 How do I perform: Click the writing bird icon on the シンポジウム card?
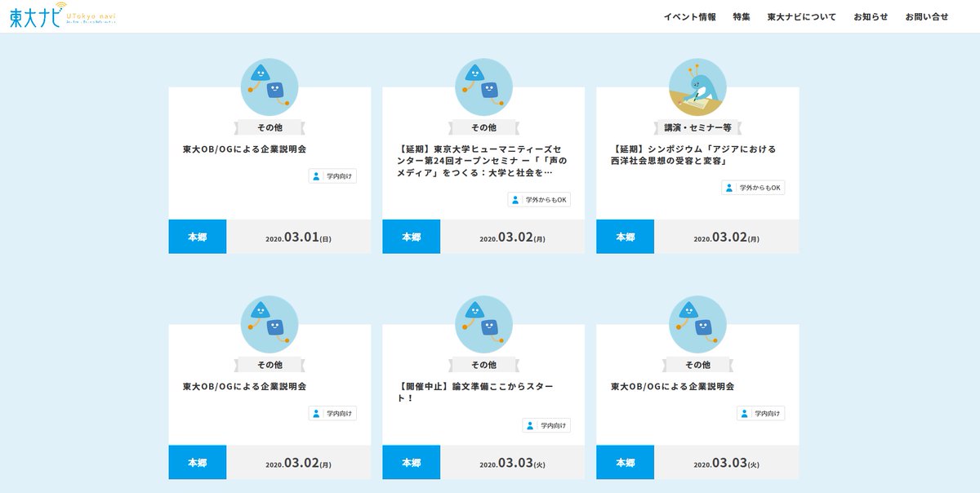[x=697, y=87]
